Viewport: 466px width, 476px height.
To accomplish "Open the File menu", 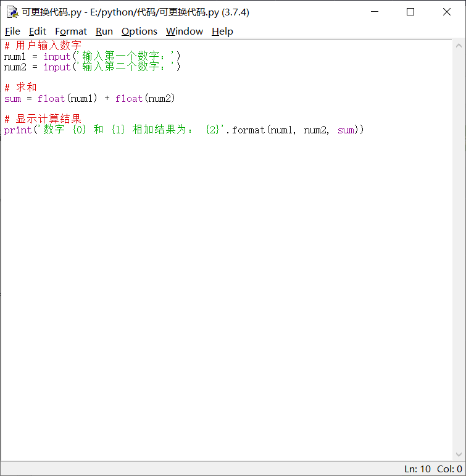I will point(12,31).
